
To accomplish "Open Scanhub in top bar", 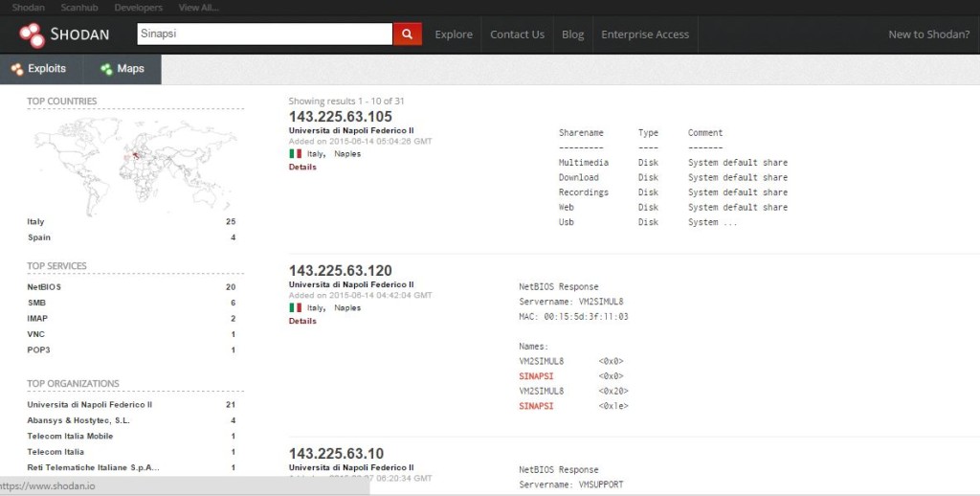I will pyautogui.click(x=79, y=8).
